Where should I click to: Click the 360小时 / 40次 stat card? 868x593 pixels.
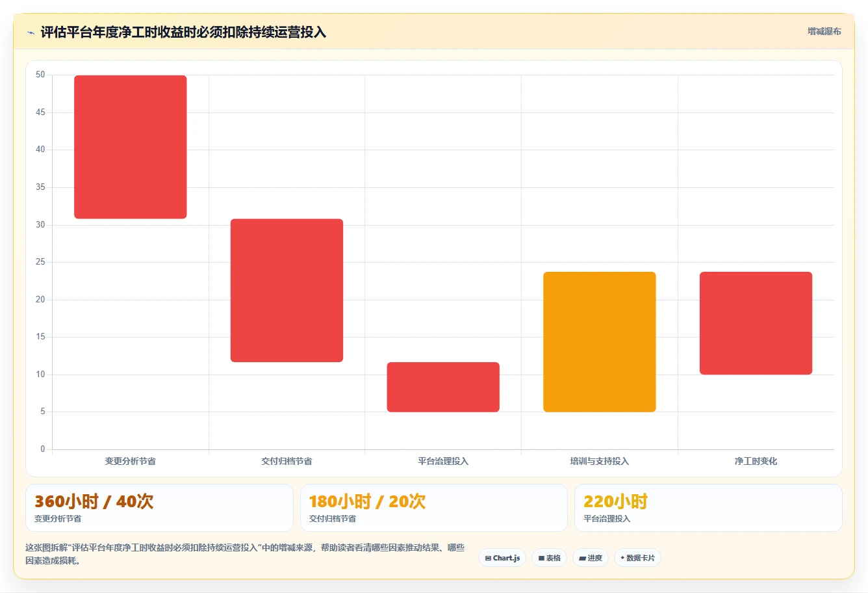click(x=159, y=508)
